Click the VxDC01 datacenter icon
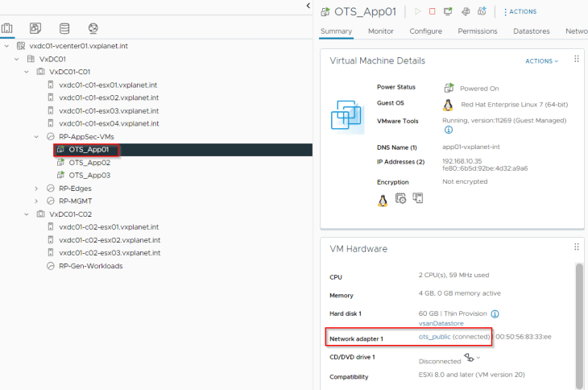588x390 pixels. click(31, 59)
